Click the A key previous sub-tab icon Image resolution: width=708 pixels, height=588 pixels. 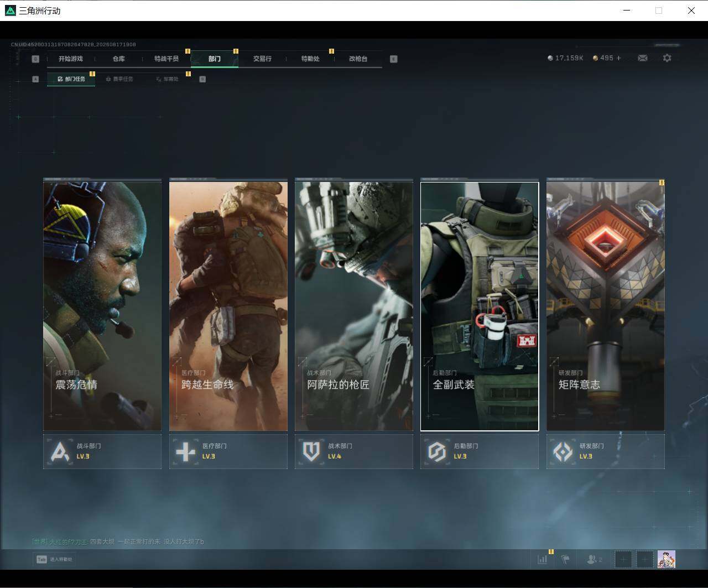35,79
